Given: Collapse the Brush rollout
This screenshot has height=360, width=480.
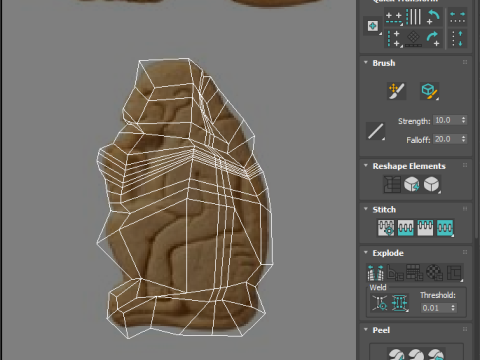Looking at the screenshot, I should point(366,63).
